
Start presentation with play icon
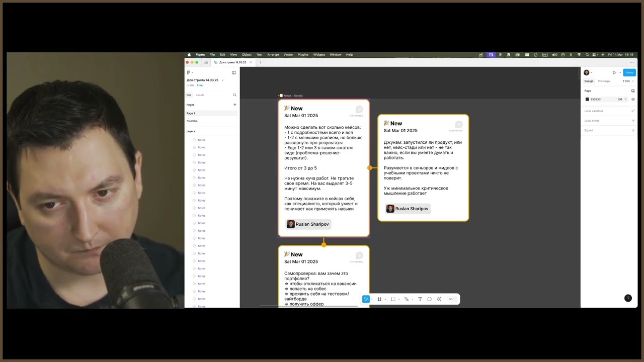pyautogui.click(x=614, y=72)
